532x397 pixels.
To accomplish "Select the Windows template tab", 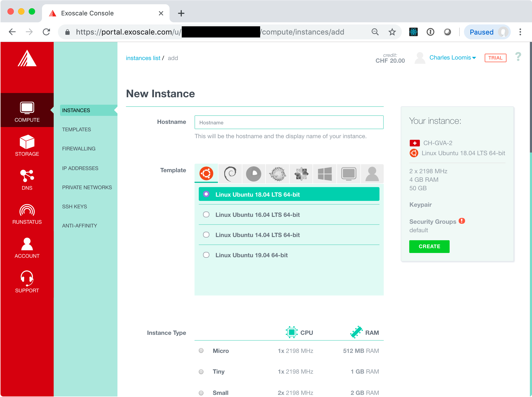I will tap(325, 174).
